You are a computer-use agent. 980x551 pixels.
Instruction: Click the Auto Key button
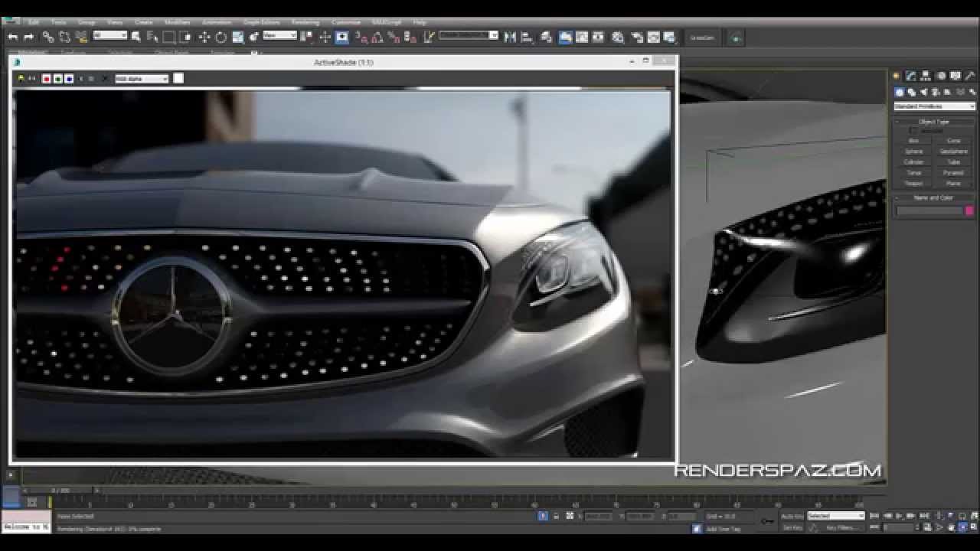(792, 516)
